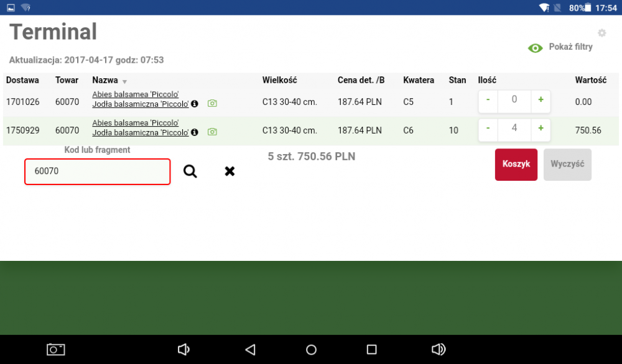Open the Abies balsamea 'Piccolo' link in first row
Viewport: 622px width, 364px height.
[136, 94]
